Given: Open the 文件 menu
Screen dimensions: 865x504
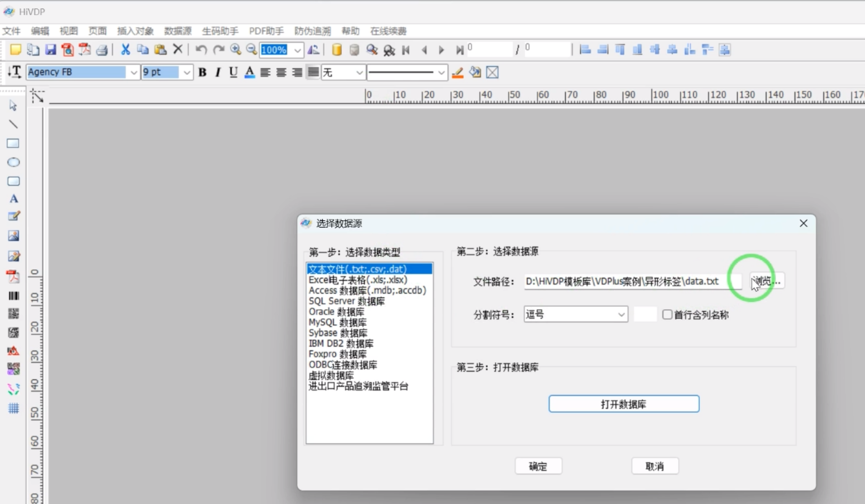Looking at the screenshot, I should pos(12,31).
